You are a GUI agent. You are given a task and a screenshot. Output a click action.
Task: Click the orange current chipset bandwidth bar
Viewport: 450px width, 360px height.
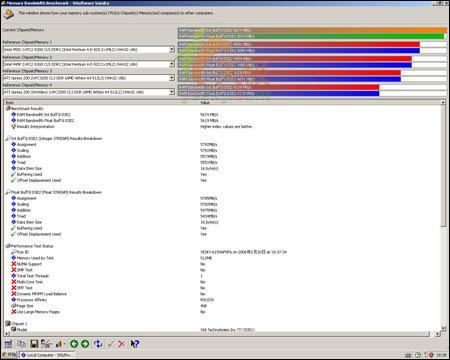click(312, 30)
